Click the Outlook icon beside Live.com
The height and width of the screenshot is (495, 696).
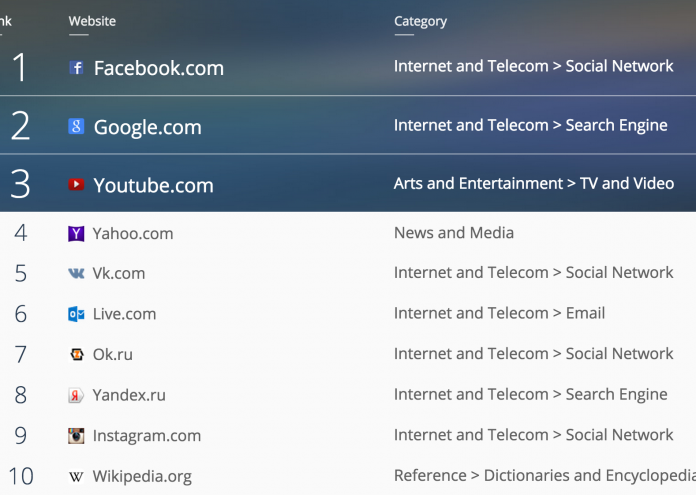[76, 314]
